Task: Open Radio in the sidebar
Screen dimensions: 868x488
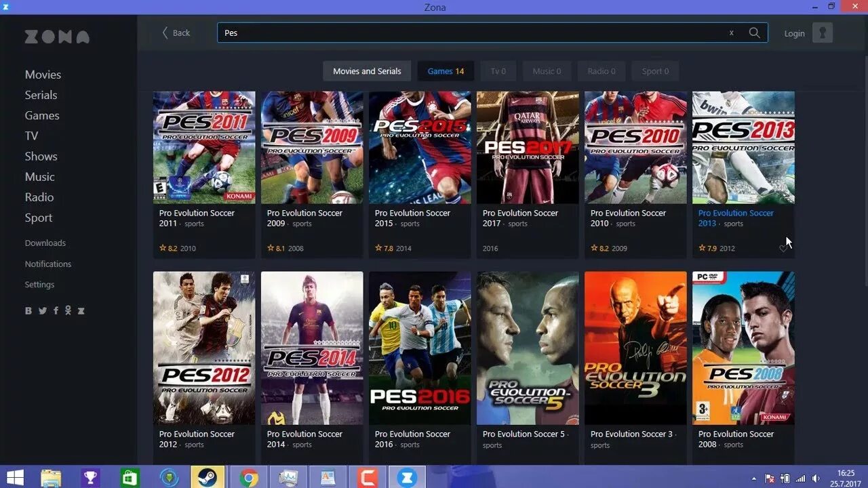Action: tap(39, 197)
